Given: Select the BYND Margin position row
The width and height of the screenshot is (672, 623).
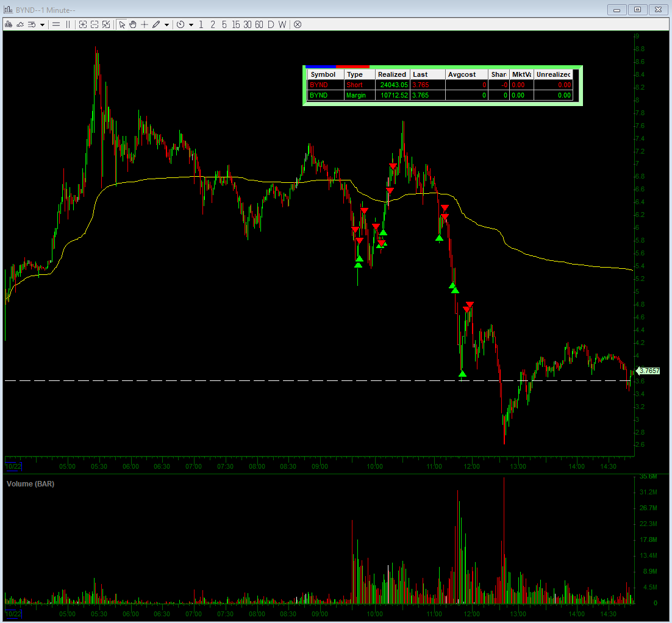Looking at the screenshot, I should click(440, 95).
